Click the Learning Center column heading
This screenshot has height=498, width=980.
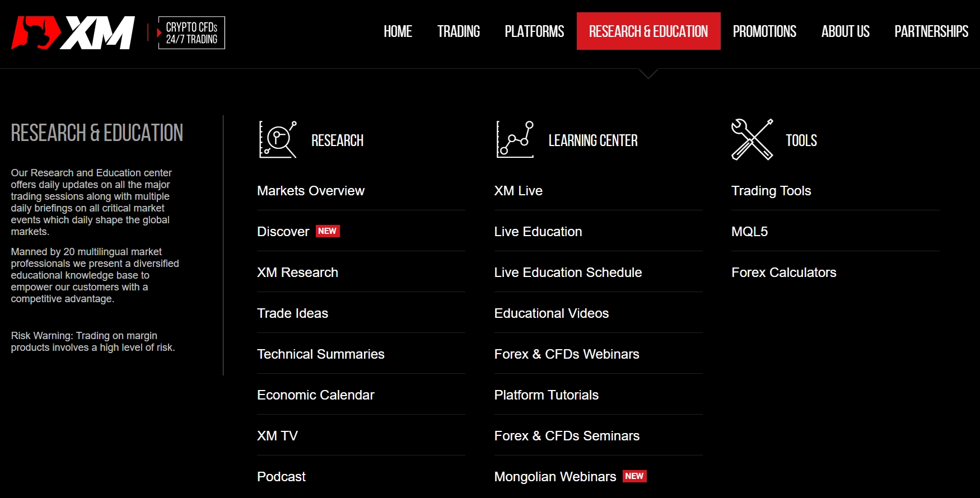tap(593, 140)
